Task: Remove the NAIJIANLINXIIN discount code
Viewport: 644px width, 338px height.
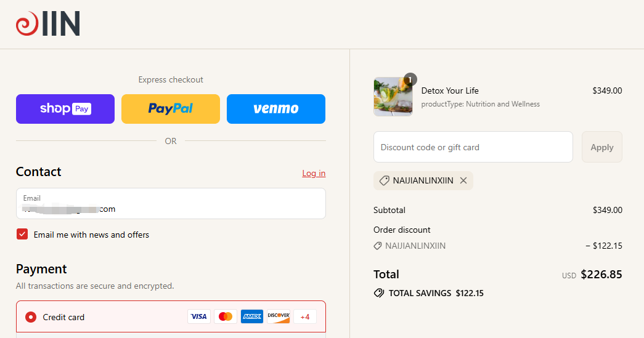Action: click(x=463, y=180)
